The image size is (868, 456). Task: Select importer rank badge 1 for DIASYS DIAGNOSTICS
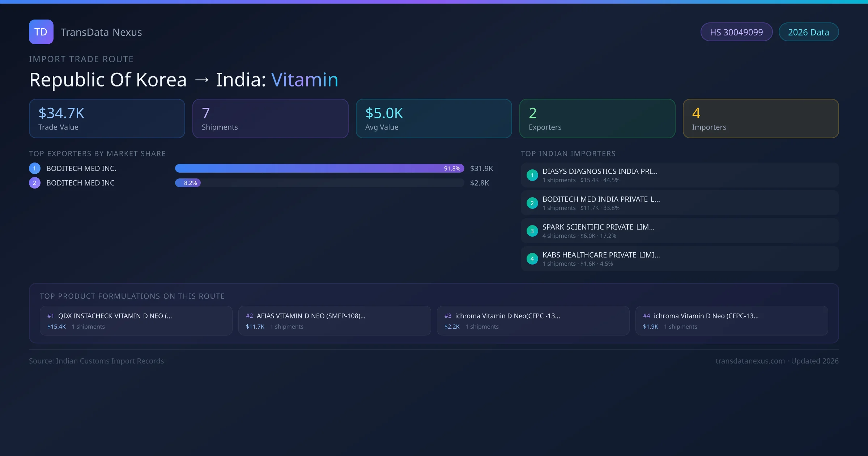(x=532, y=175)
